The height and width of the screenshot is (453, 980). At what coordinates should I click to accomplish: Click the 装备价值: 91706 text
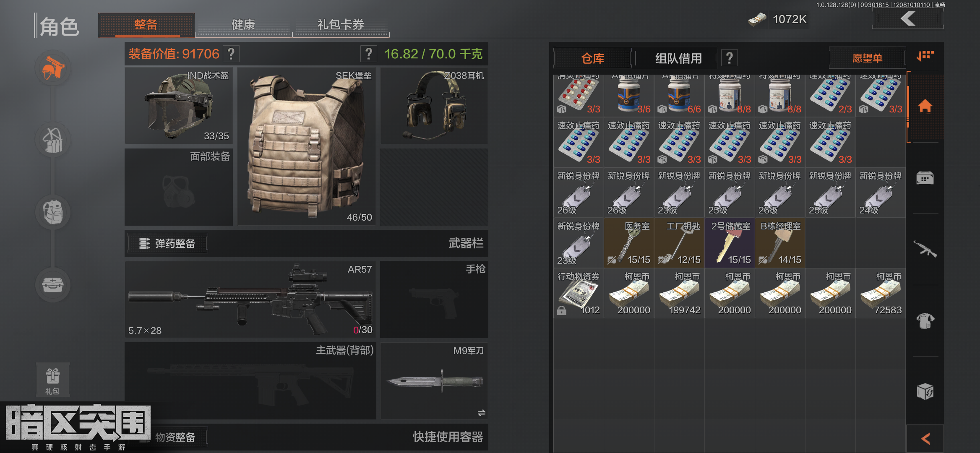174,54
